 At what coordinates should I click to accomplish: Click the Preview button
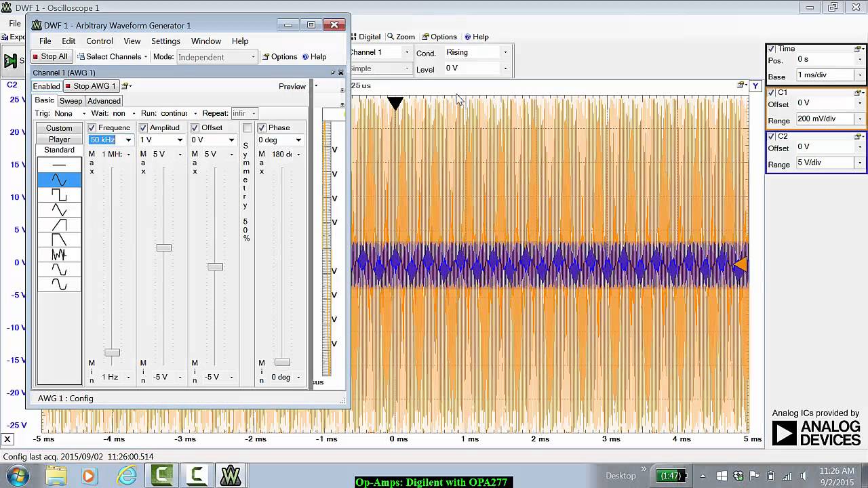pyautogui.click(x=292, y=86)
